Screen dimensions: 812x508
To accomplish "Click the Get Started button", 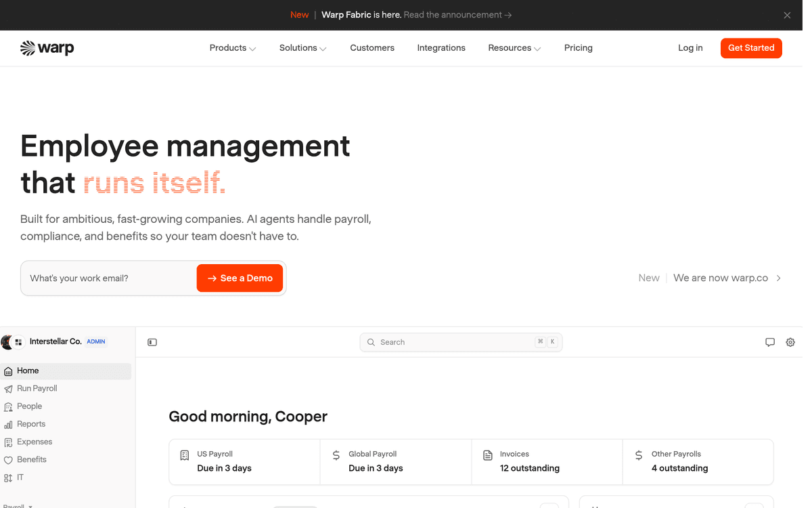I will (751, 48).
